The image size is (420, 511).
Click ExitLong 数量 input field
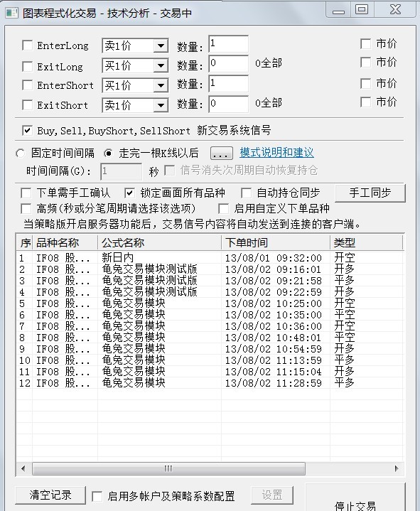pyautogui.click(x=228, y=63)
